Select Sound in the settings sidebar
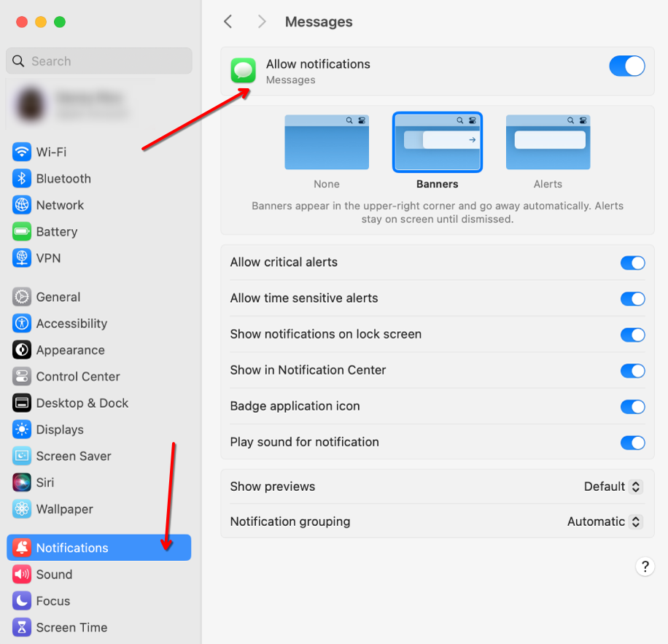 (x=52, y=574)
